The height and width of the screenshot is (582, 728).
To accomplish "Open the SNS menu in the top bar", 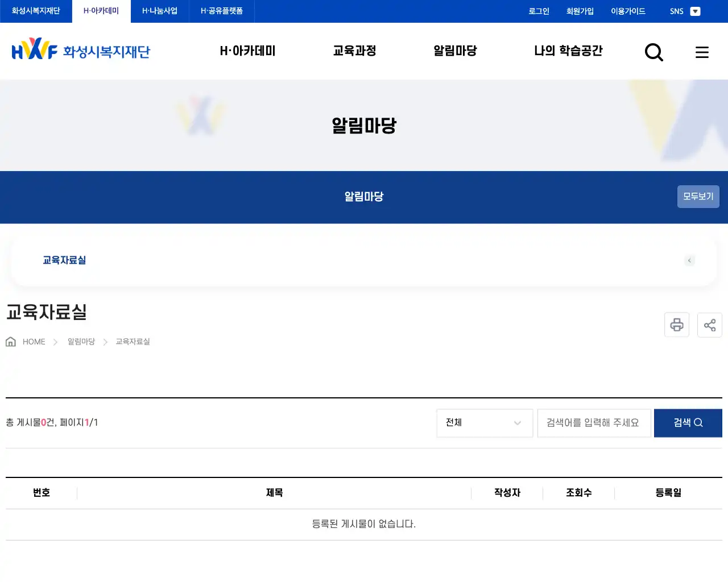I will tap(677, 11).
